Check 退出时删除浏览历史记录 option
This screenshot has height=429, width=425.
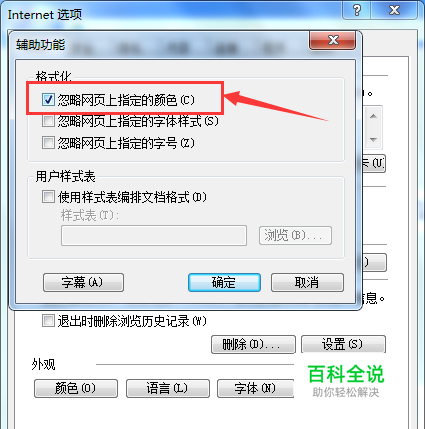pyautogui.click(x=48, y=321)
